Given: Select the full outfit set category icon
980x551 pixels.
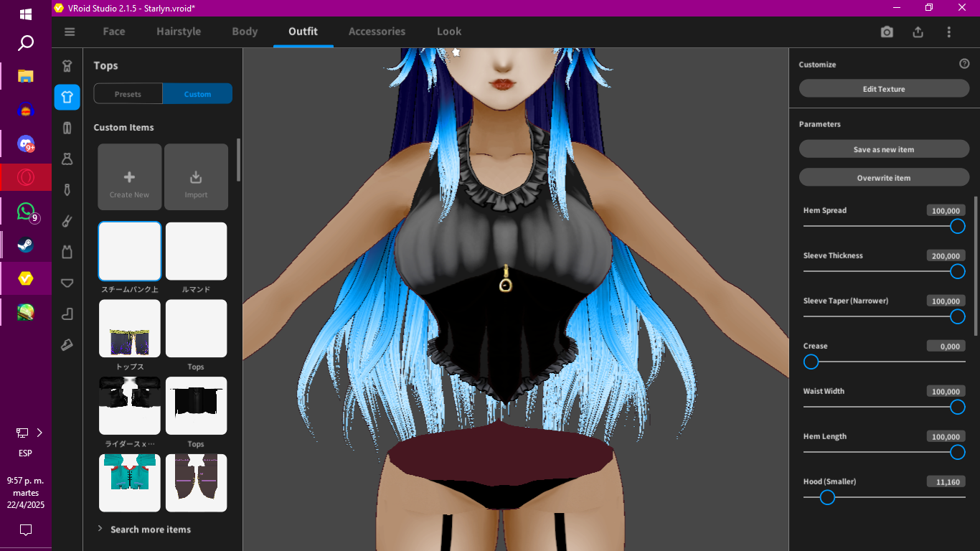Looking at the screenshot, I should coord(67,66).
